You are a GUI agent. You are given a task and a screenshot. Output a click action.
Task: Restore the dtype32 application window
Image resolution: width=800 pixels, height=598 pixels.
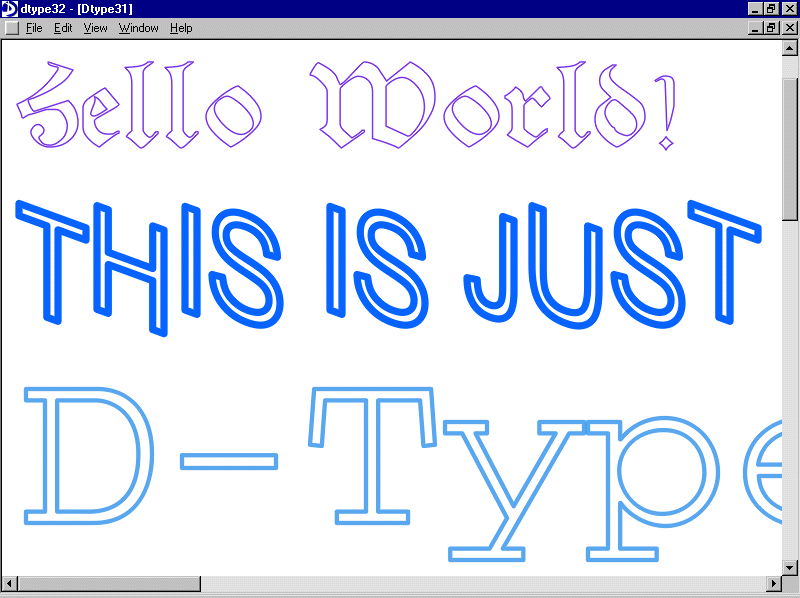click(x=770, y=9)
